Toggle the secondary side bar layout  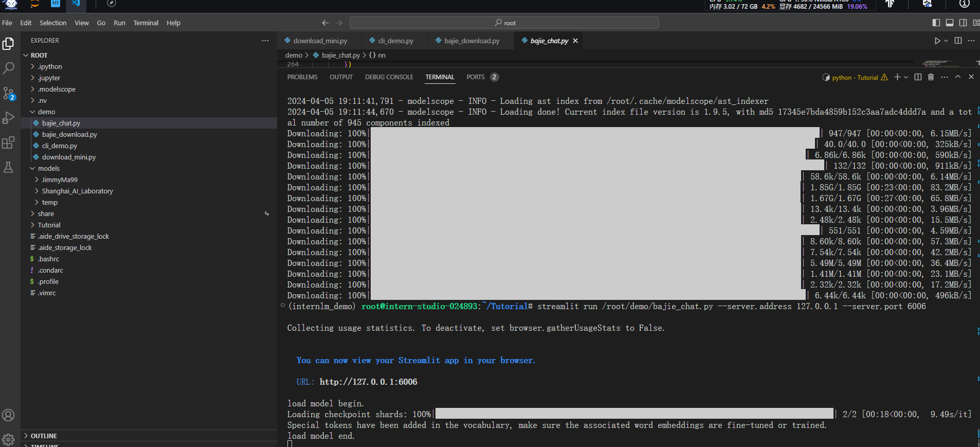coord(963,23)
